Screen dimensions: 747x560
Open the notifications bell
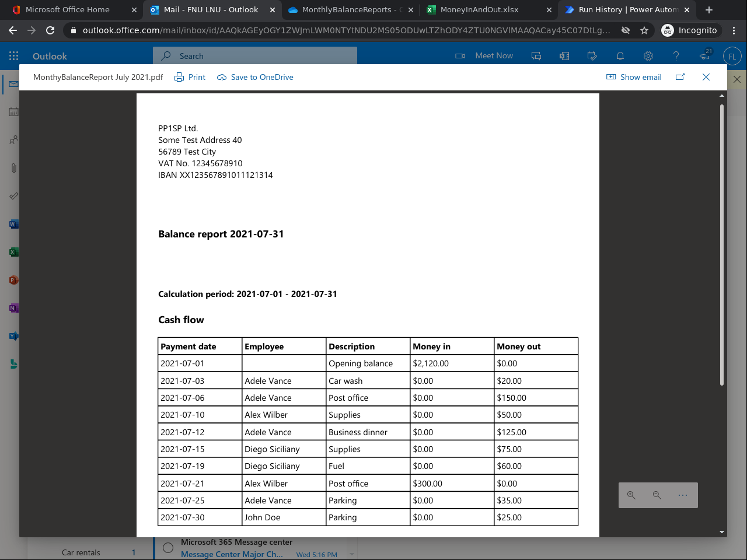point(620,56)
